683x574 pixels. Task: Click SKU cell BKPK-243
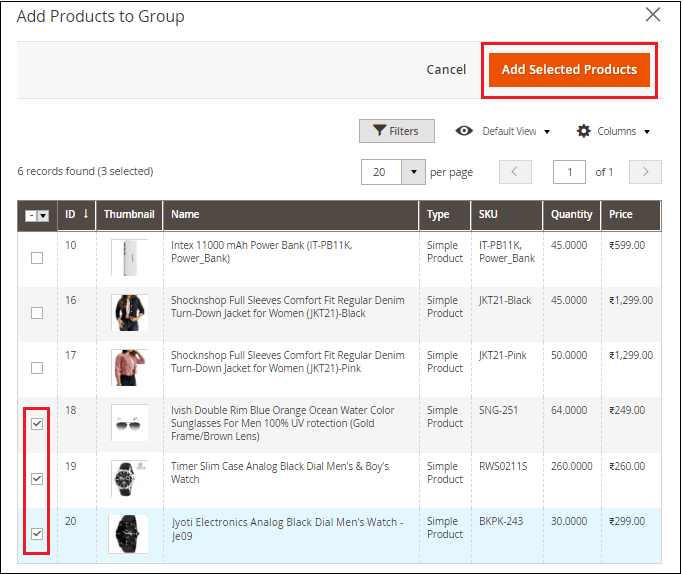pos(501,521)
